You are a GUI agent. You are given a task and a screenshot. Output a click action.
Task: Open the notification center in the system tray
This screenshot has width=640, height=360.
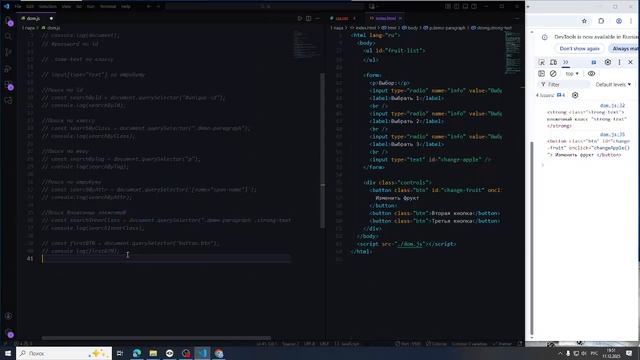click(629, 353)
